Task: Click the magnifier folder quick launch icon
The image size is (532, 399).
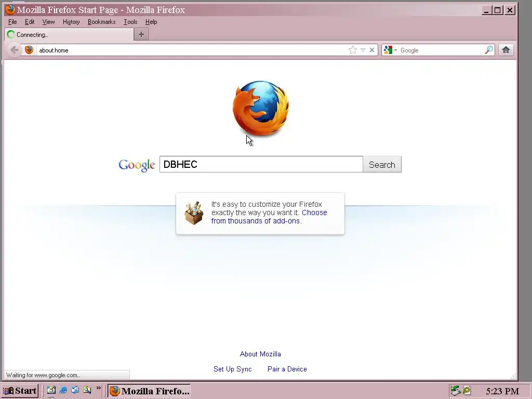Action: [87, 390]
